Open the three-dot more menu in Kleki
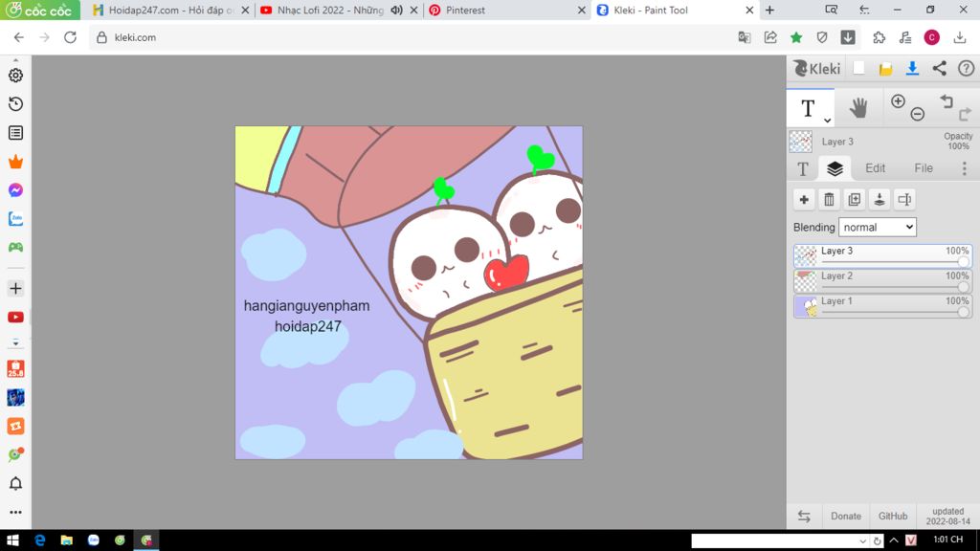Image resolution: width=980 pixels, height=551 pixels. coord(965,168)
